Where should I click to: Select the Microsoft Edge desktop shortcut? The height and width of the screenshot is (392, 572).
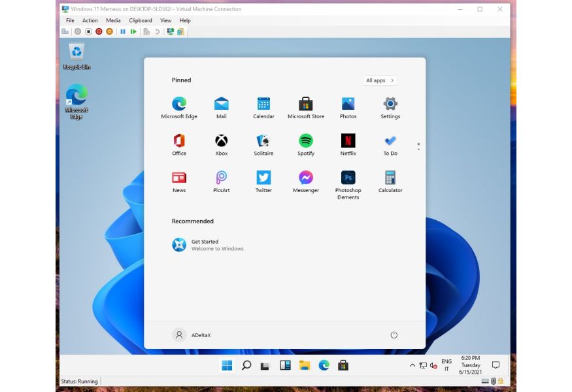tap(76, 102)
